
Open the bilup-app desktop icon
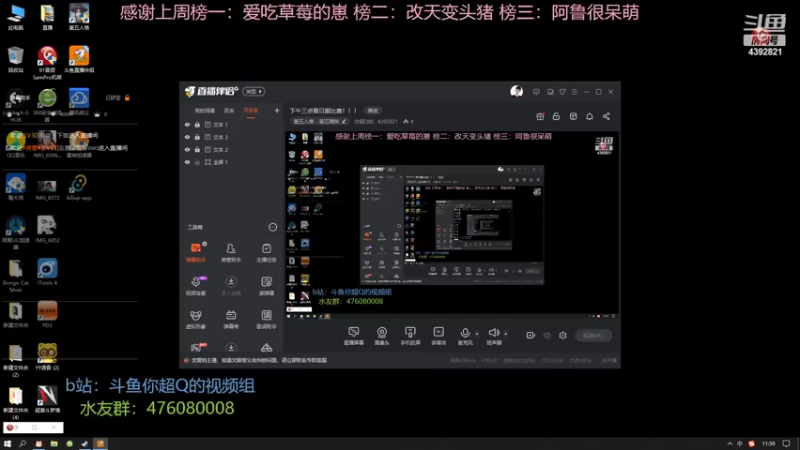[x=79, y=187]
